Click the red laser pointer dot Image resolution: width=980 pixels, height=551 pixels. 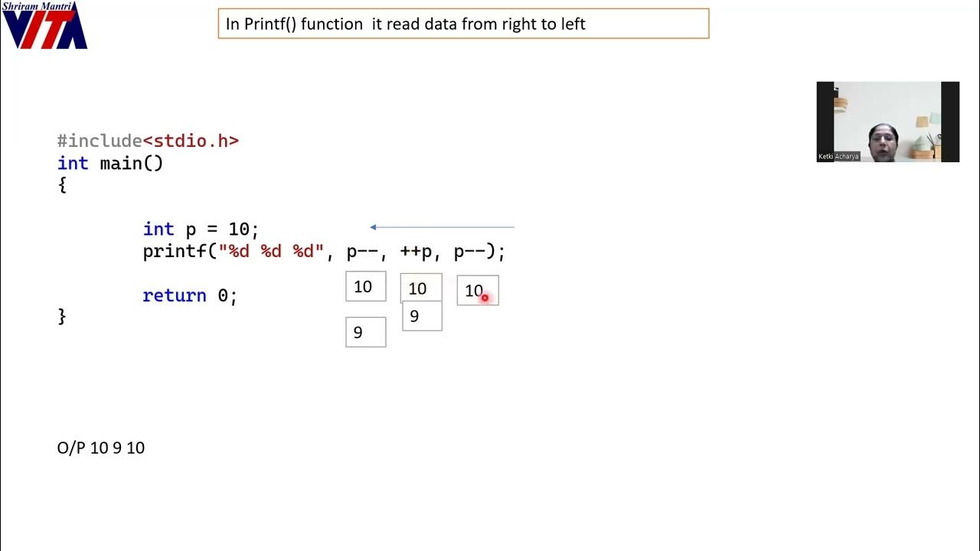click(x=485, y=298)
